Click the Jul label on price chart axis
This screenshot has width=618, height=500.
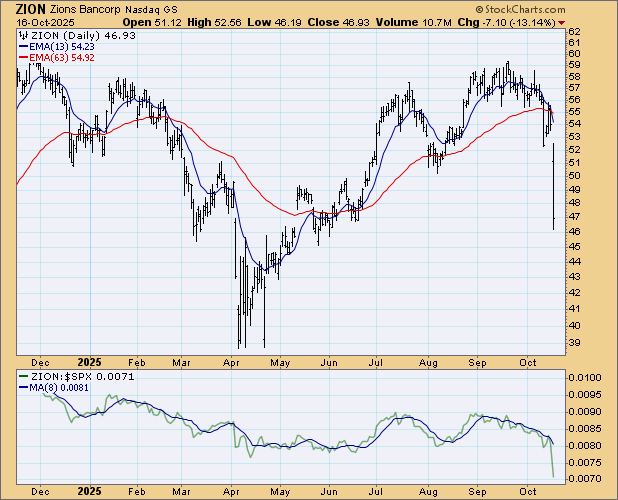pos(376,362)
